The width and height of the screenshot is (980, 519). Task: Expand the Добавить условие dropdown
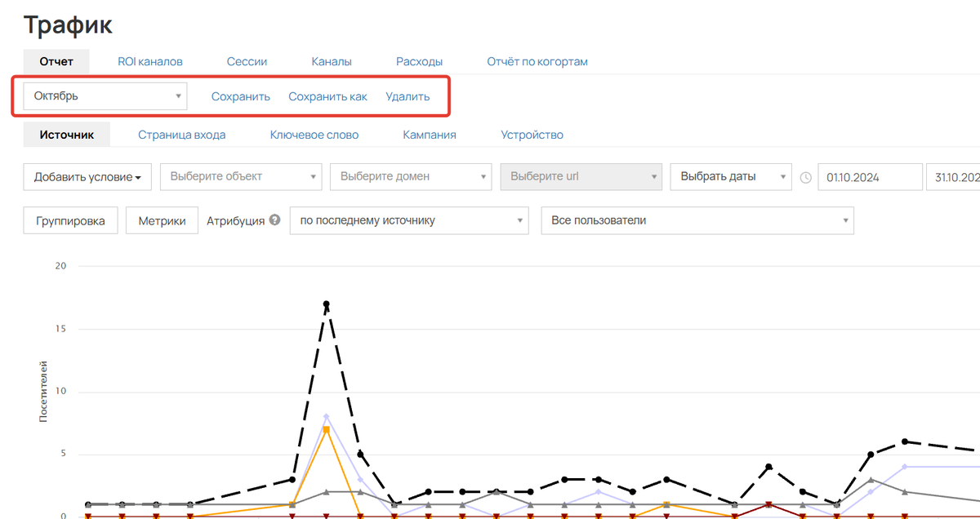tap(87, 177)
